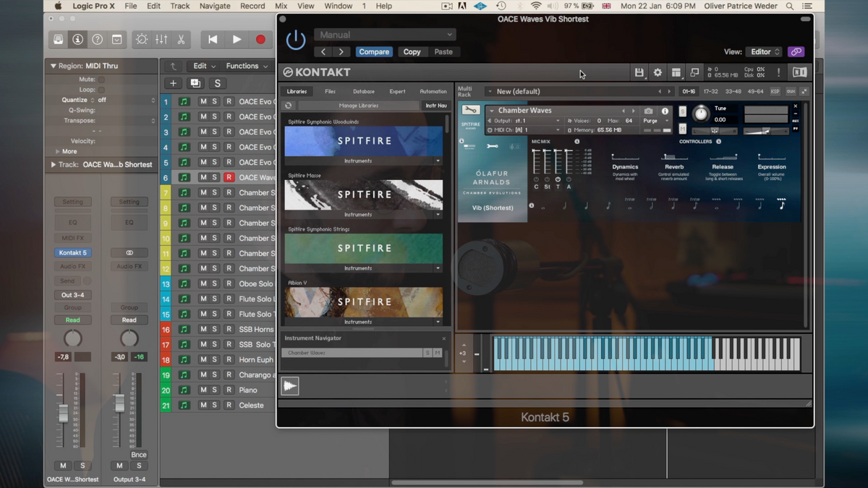Click the wrench icon beside Chamber Waves

pyautogui.click(x=471, y=111)
